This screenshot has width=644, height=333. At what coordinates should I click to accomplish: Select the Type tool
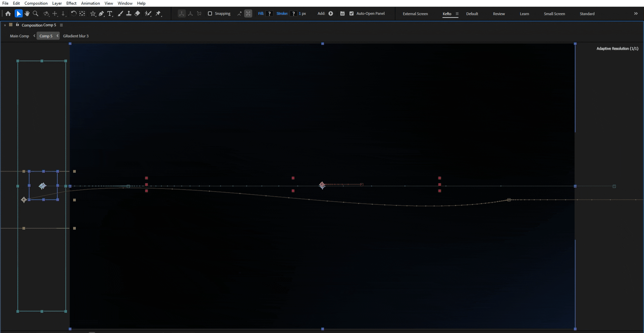(110, 14)
